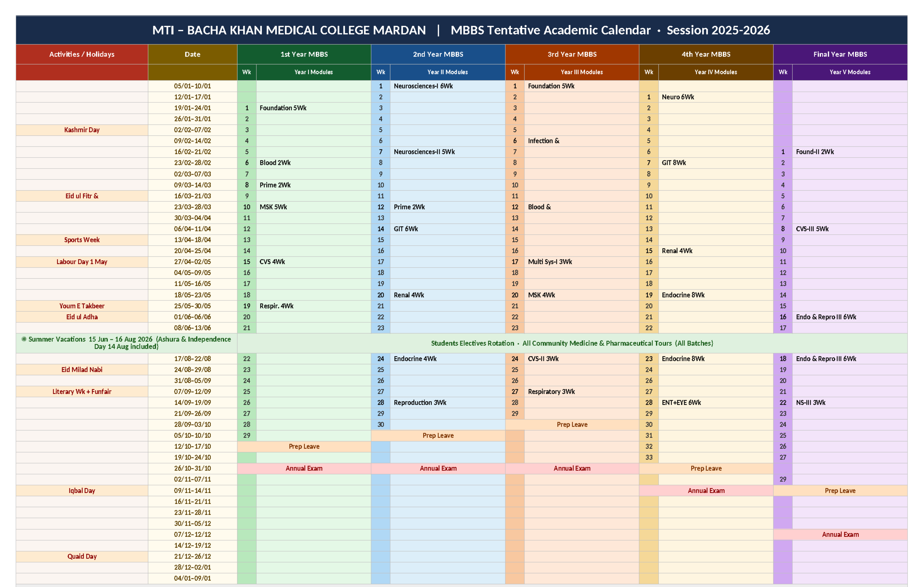Click the Prep Leave cell under 4th Year

[x=706, y=468]
